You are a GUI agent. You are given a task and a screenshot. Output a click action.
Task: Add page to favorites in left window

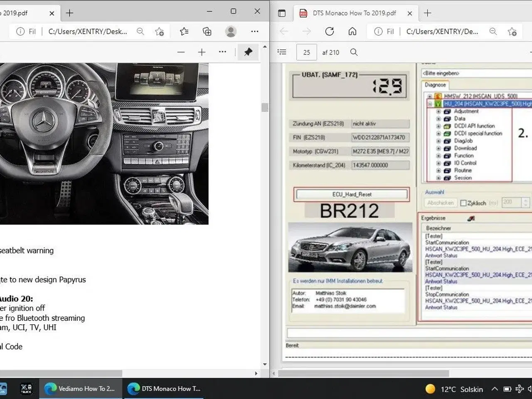tap(159, 32)
